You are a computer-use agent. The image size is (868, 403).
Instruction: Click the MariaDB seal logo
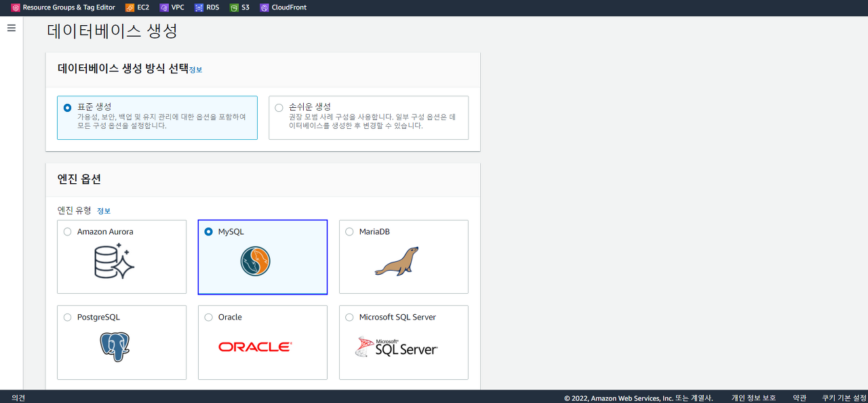397,261
